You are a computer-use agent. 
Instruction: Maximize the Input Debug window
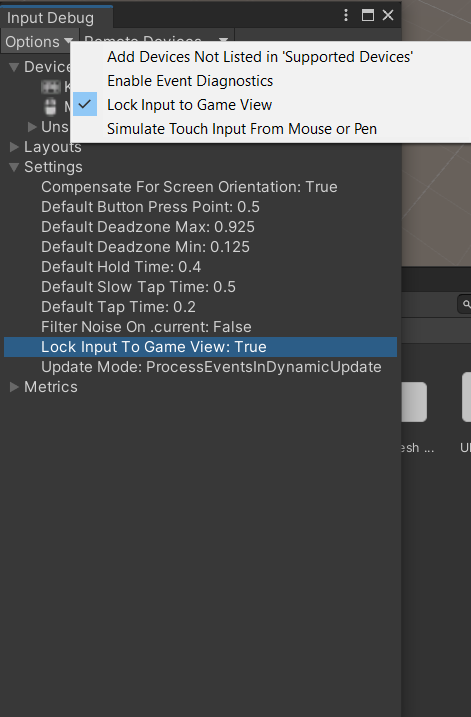point(368,15)
